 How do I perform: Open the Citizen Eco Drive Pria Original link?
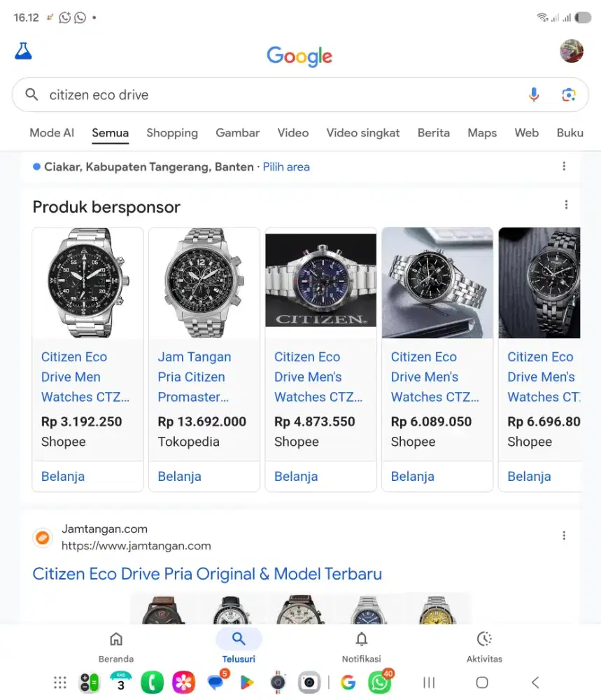[x=207, y=573]
